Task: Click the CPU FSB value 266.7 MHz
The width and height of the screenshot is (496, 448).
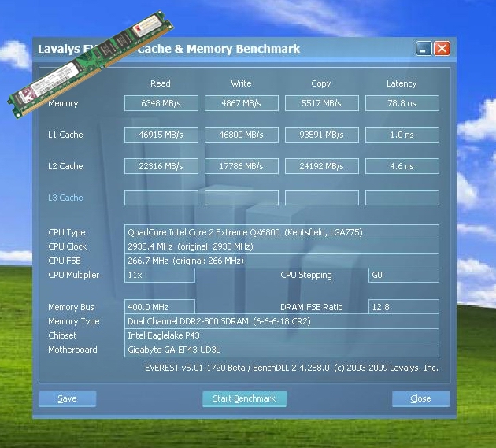Action: click(x=282, y=261)
